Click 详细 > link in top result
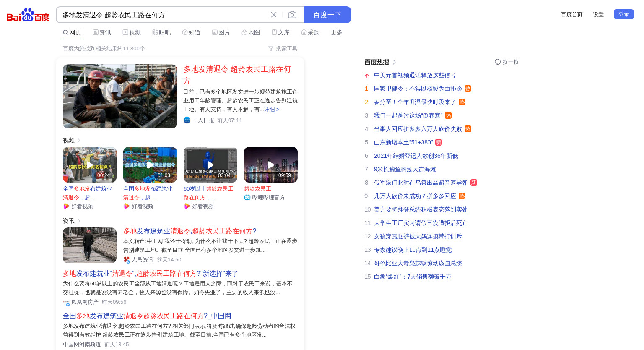This screenshot has width=644, height=350. pos(272,109)
